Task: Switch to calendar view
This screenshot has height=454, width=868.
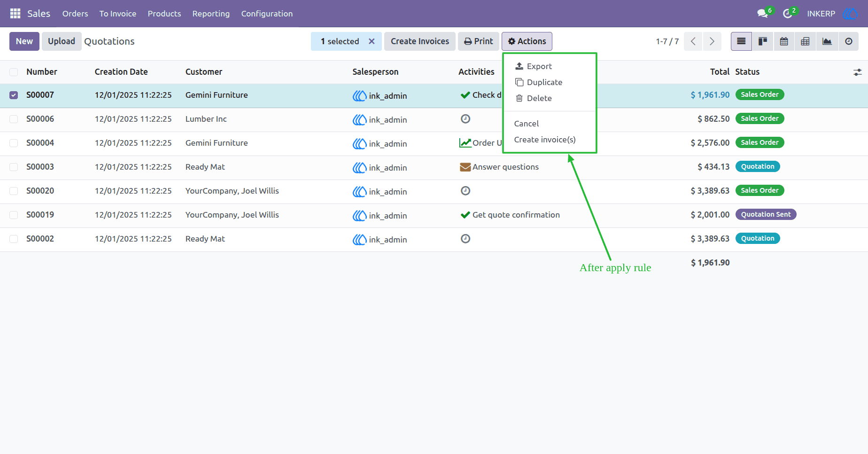Action: (x=784, y=41)
